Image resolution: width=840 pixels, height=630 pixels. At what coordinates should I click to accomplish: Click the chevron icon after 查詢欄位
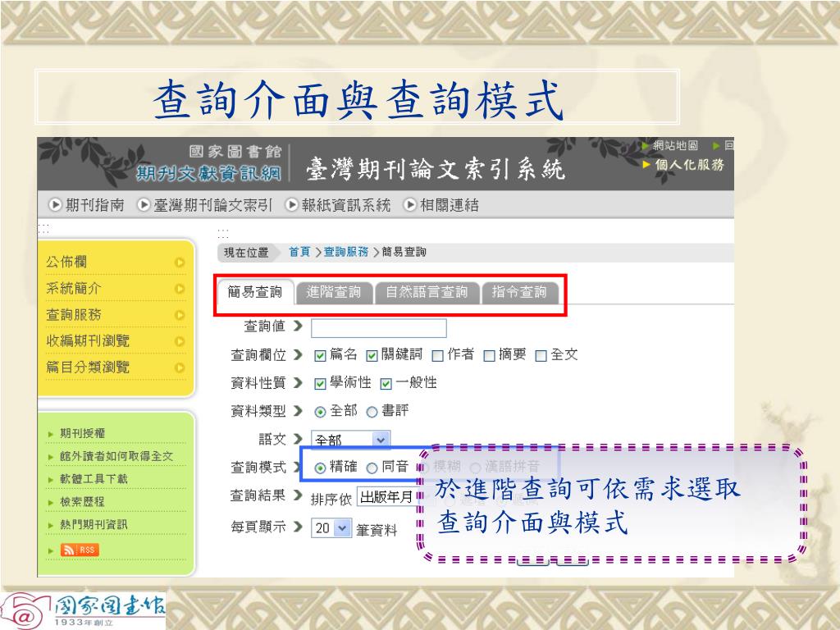pyautogui.click(x=298, y=354)
